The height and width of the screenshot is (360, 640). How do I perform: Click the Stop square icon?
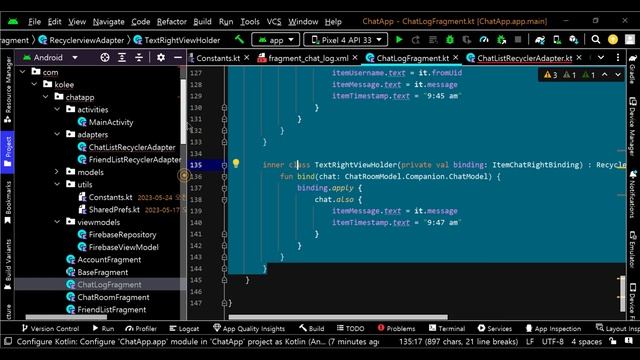518,40
